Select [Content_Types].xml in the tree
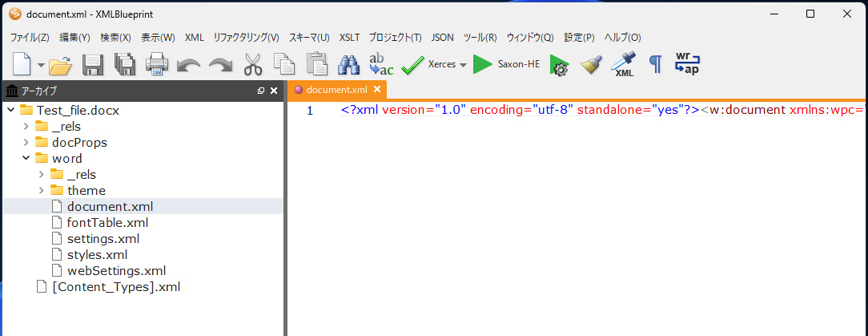Image resolution: width=868 pixels, height=336 pixels. [115, 287]
